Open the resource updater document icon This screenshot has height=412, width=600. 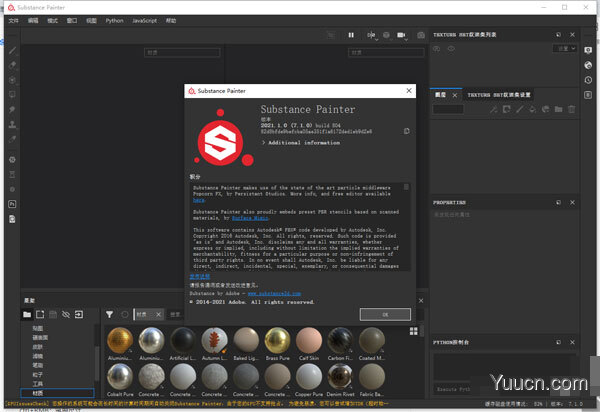[x=12, y=219]
